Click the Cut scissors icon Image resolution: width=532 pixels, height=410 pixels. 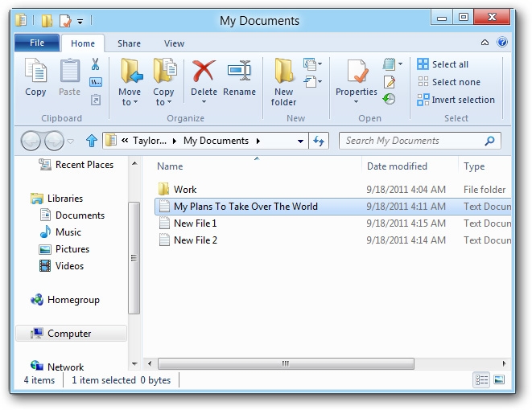pyautogui.click(x=95, y=64)
